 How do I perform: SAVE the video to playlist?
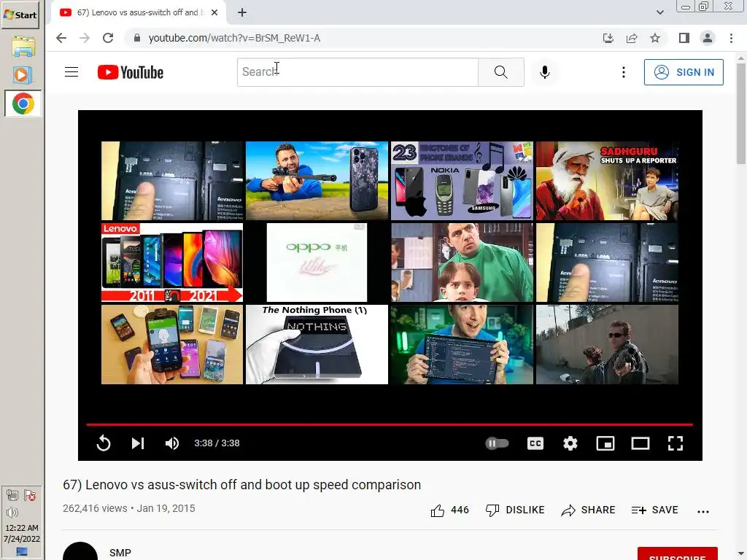coord(654,510)
